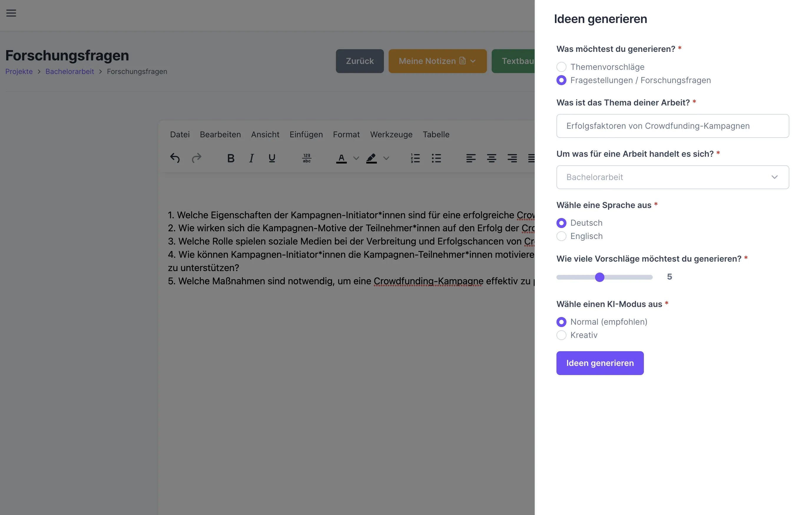Center-align the text
The image size is (812, 515).
click(491, 158)
